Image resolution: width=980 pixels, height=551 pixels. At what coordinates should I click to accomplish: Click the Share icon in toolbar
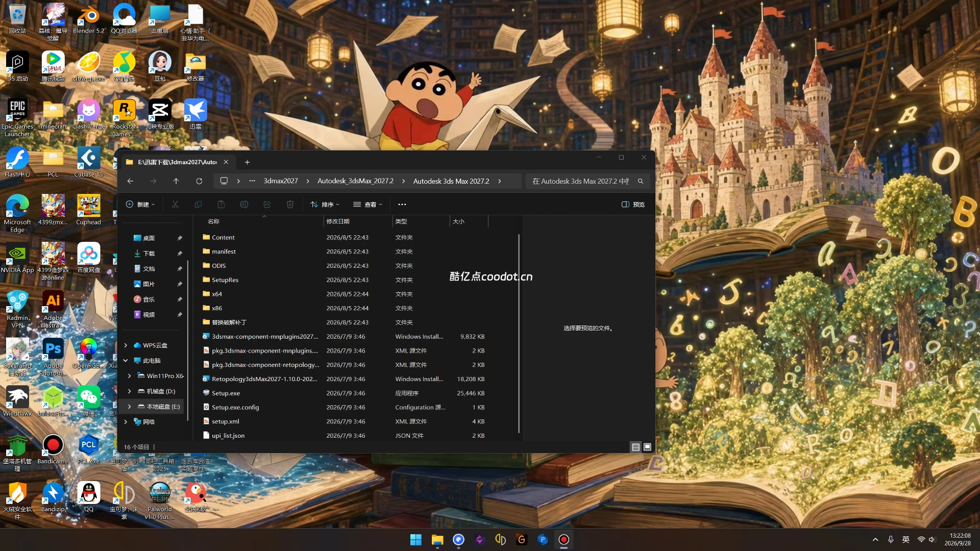point(267,205)
